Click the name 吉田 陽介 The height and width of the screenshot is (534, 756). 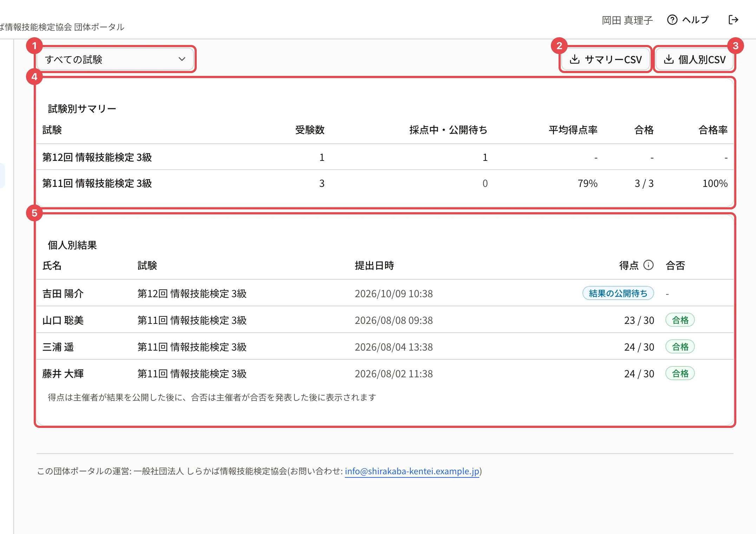pos(63,294)
